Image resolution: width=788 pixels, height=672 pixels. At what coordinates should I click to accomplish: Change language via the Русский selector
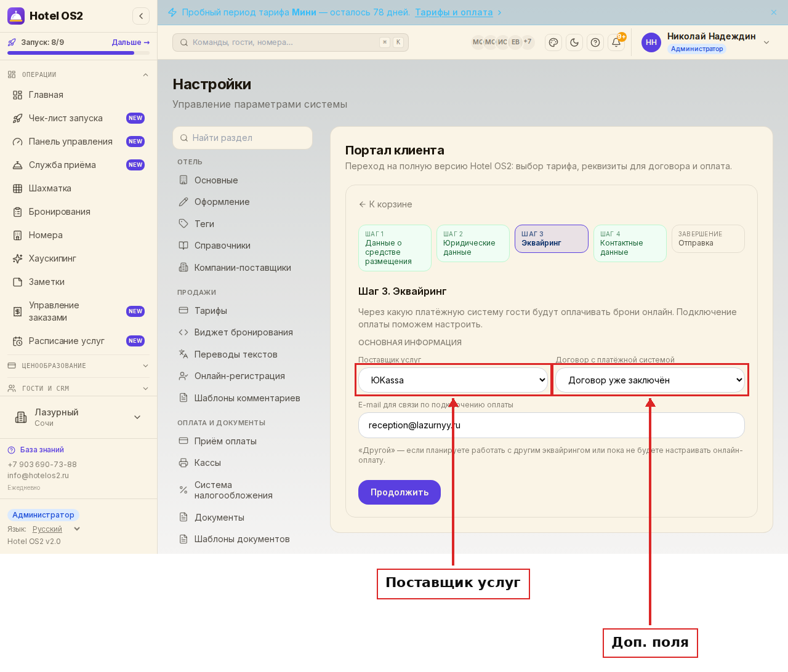point(56,529)
